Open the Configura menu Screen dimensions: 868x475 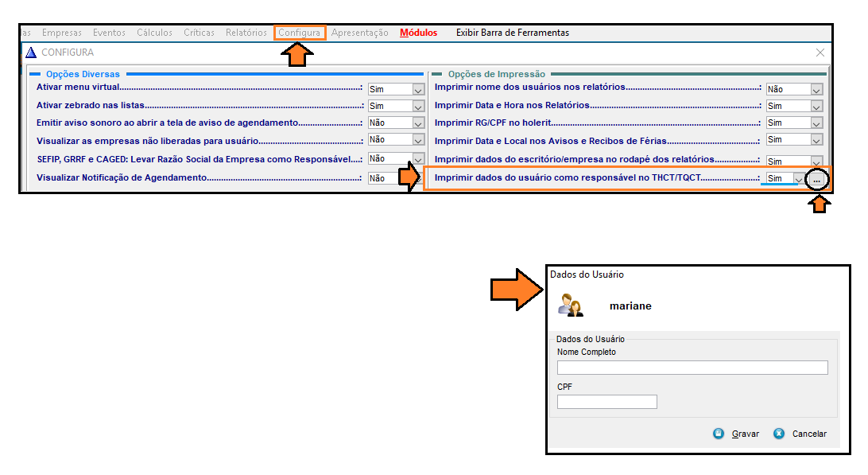point(299,33)
